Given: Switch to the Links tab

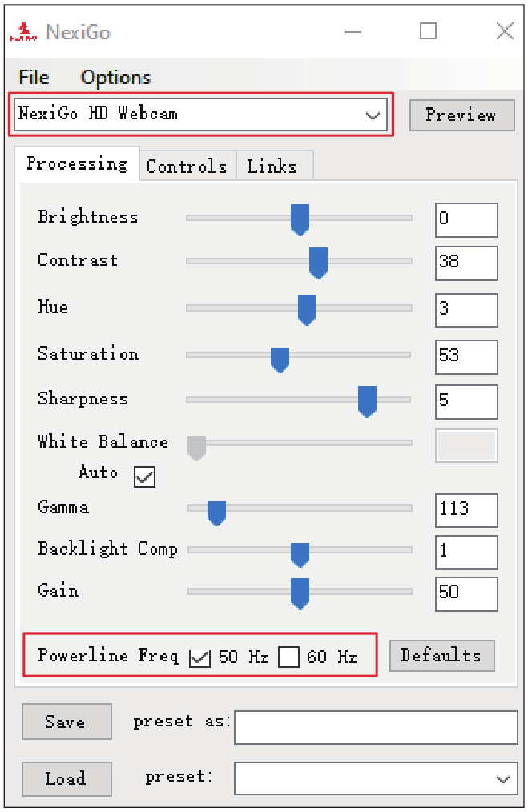Looking at the screenshot, I should (272, 167).
